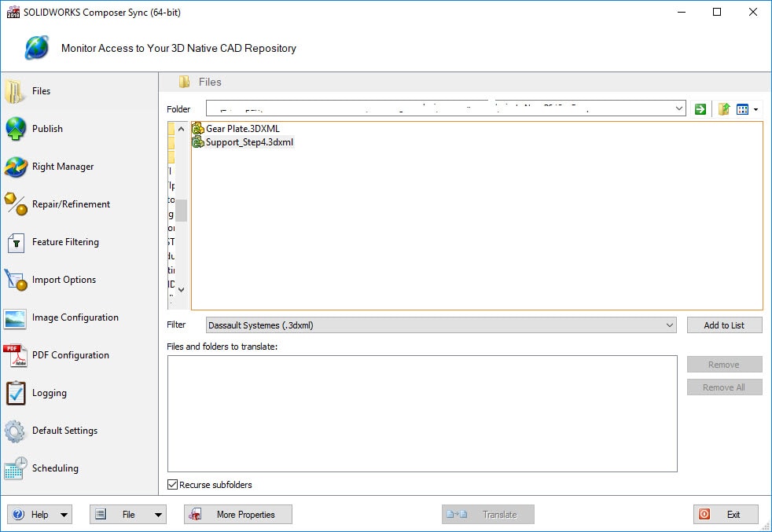Click the Feature Filtering icon
772x532 pixels.
tap(16, 243)
